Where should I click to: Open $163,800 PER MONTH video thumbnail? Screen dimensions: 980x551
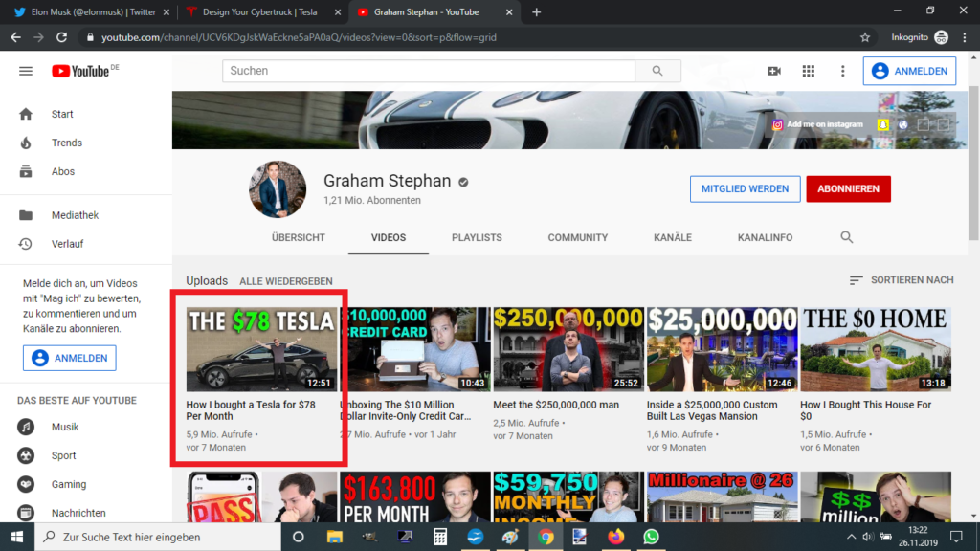point(415,497)
